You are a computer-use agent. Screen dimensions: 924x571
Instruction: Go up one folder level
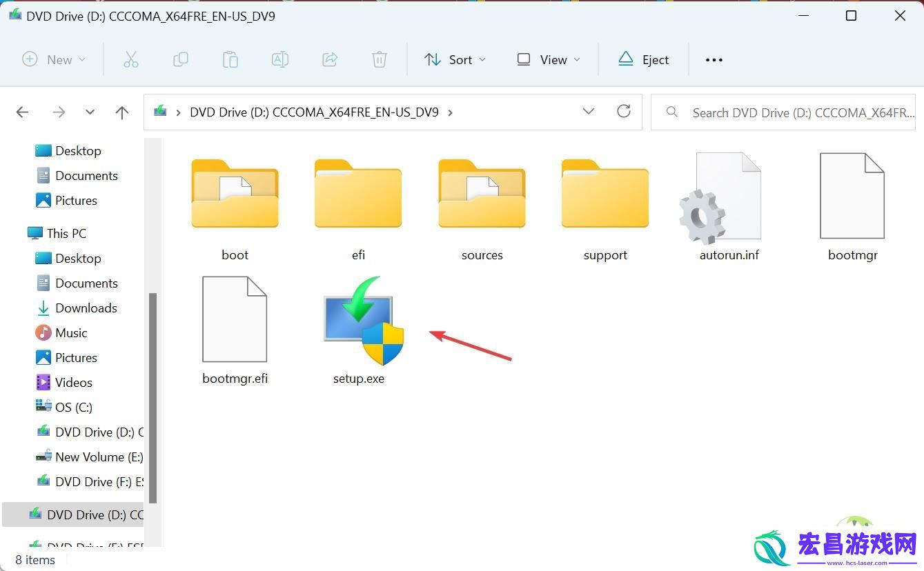(x=122, y=112)
